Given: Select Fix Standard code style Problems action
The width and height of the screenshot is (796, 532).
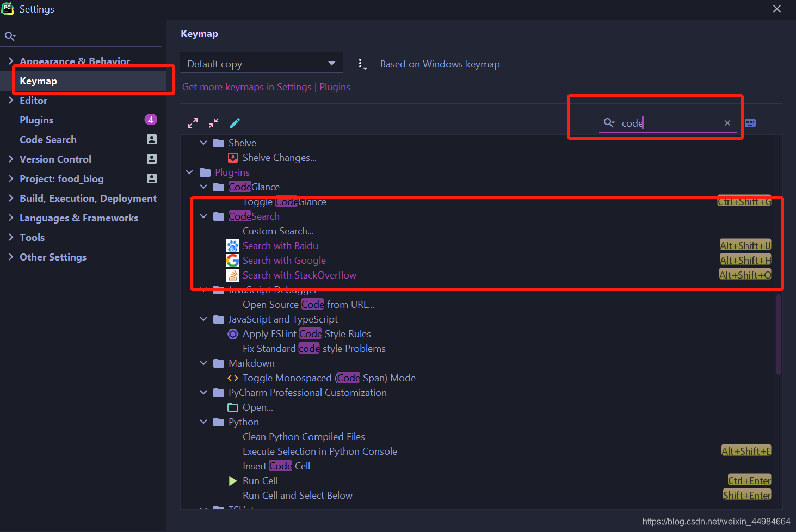Looking at the screenshot, I should 314,349.
